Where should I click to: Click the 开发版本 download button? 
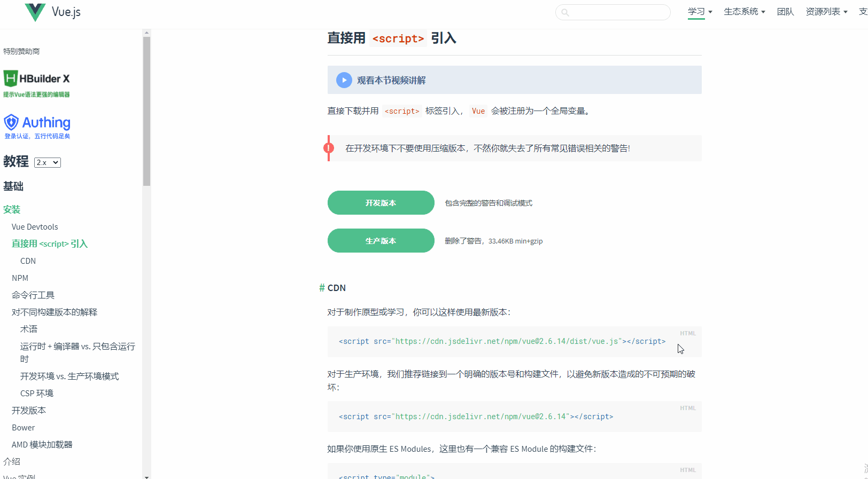point(381,203)
